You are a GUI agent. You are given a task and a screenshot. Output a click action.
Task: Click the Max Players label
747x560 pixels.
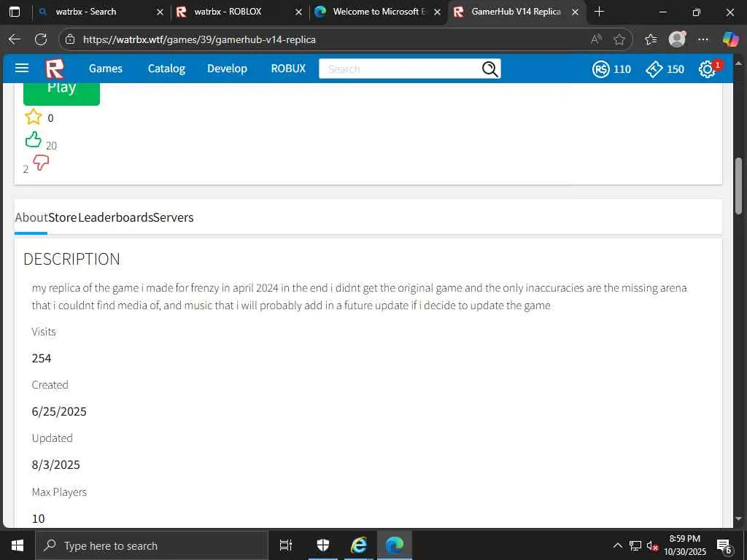click(x=59, y=492)
